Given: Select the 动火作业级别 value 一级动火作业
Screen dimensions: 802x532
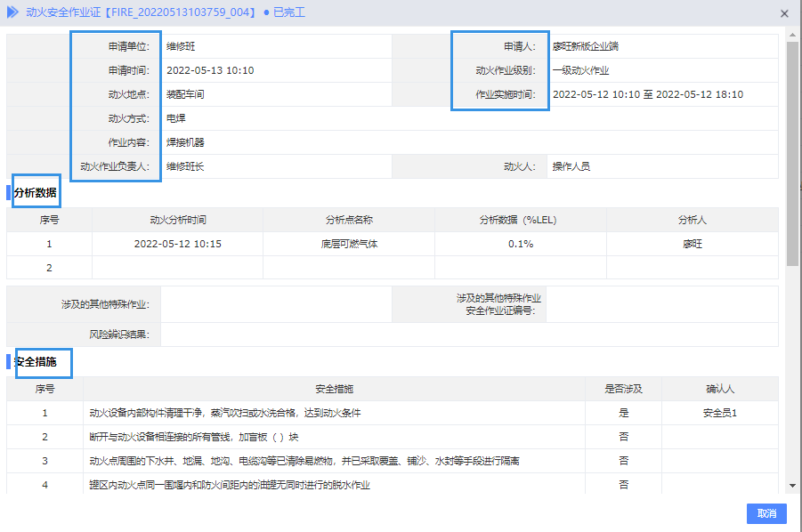Looking at the screenshot, I should (581, 70).
